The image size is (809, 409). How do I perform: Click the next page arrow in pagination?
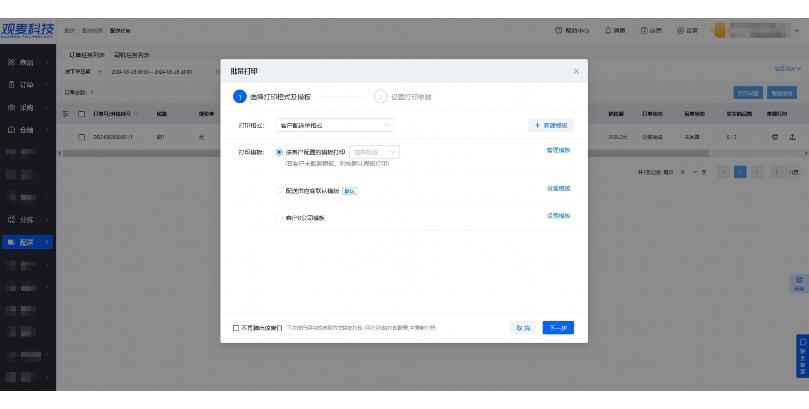(x=757, y=172)
